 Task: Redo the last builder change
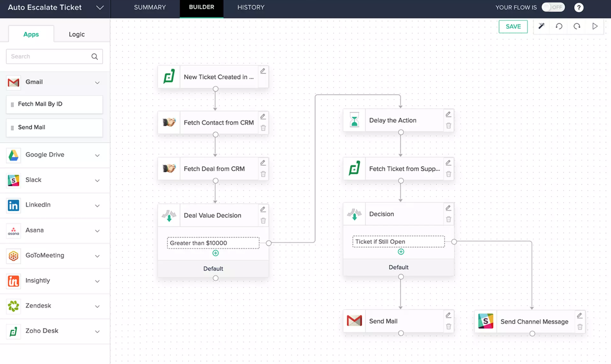577,26
